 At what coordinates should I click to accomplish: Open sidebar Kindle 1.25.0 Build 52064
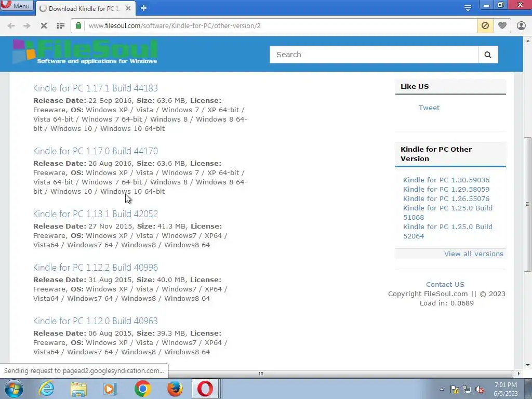[x=447, y=231]
